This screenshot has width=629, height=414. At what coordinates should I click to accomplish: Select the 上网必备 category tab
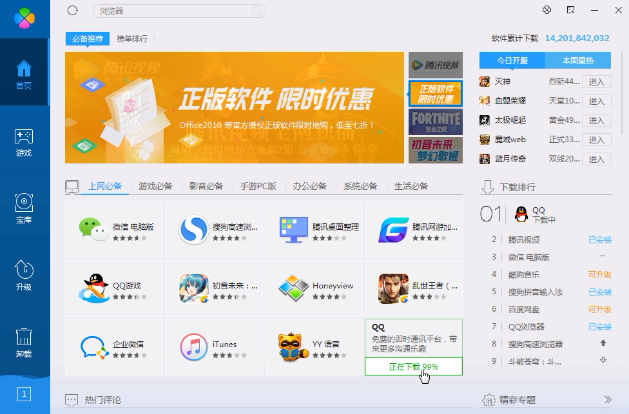105,186
